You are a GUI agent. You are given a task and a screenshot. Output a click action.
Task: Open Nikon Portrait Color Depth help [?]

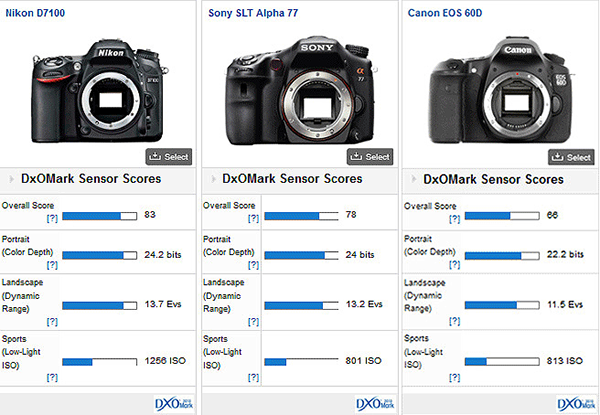(x=52, y=265)
